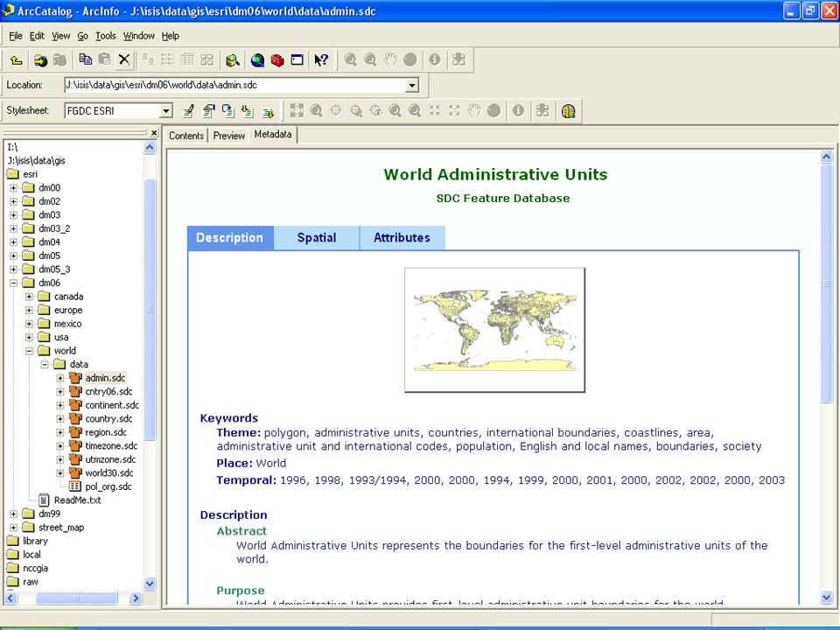Expand the admin.sdc node

pyautogui.click(x=60, y=378)
